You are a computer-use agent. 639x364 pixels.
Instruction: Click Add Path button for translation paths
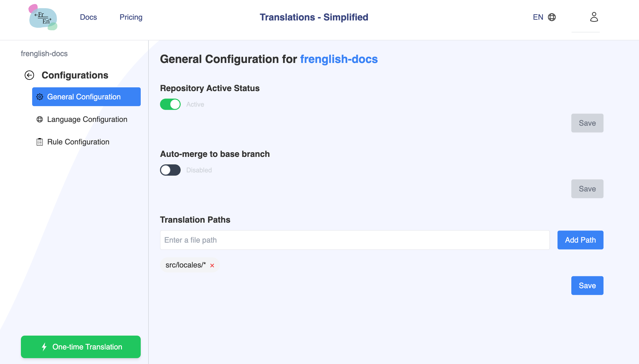click(580, 240)
